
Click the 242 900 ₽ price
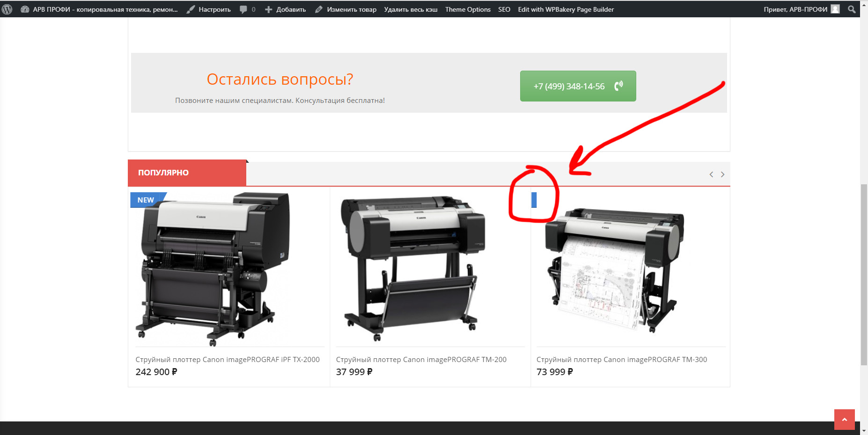pos(156,372)
